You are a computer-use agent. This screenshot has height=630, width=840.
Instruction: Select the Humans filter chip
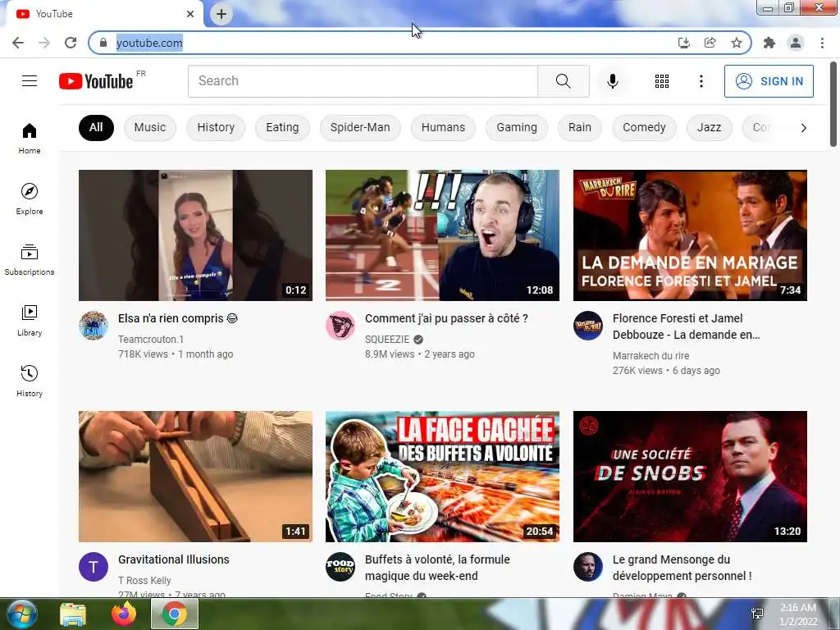[x=443, y=127]
